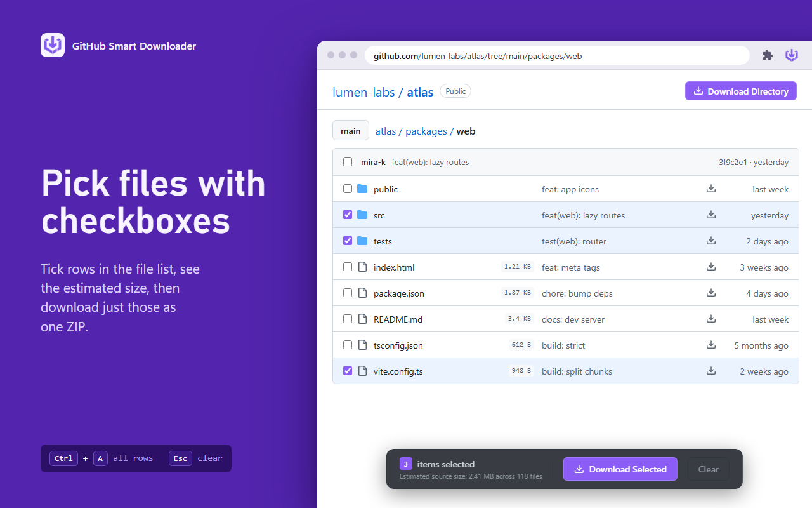Download README.md via its row icon
Image resolution: width=812 pixels, height=508 pixels.
tap(711, 319)
